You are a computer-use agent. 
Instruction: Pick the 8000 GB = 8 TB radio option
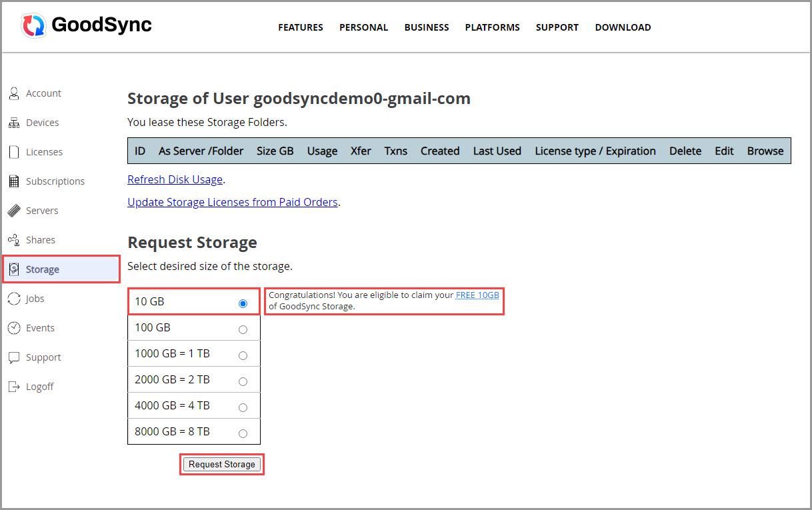243,433
